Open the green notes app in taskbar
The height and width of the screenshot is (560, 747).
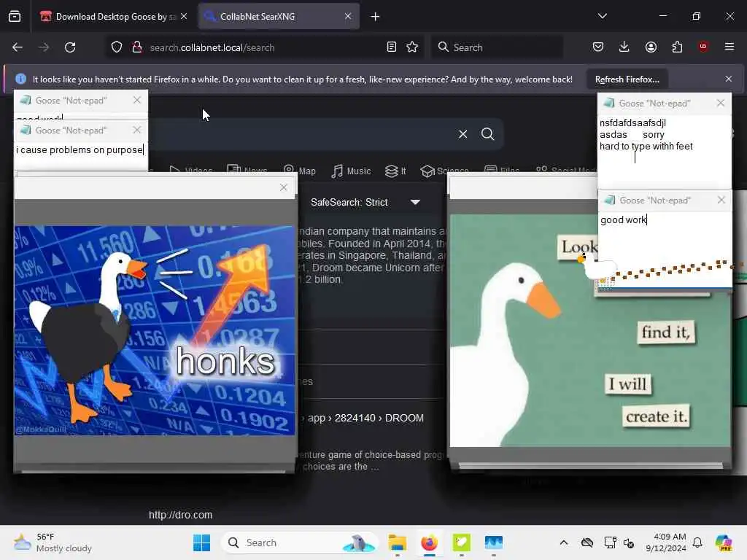[461, 542]
